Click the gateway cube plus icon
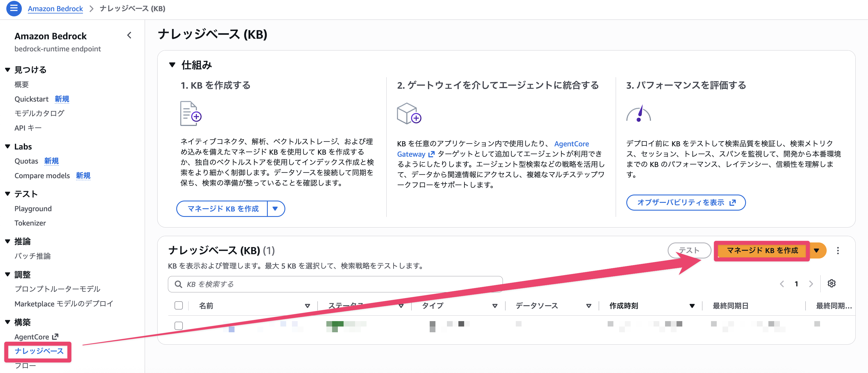868x373 pixels. point(409,114)
